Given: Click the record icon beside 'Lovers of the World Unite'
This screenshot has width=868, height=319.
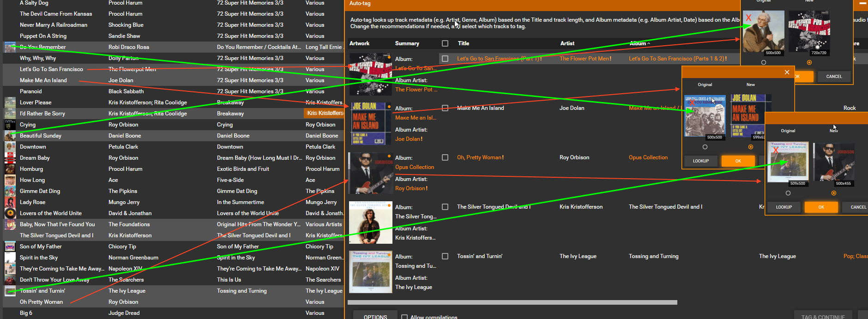Looking at the screenshot, I should click(10, 213).
